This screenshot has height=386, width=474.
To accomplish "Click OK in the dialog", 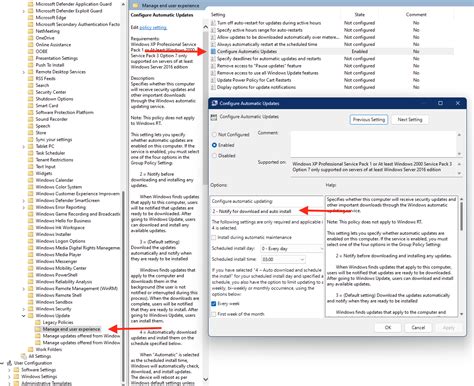I will click(x=388, y=328).
